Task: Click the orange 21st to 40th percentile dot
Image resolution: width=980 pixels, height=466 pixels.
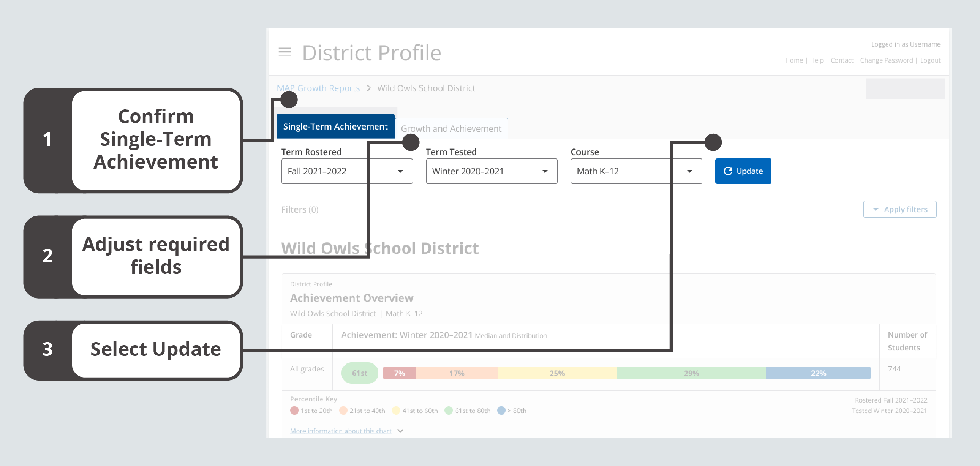Action: (x=343, y=411)
